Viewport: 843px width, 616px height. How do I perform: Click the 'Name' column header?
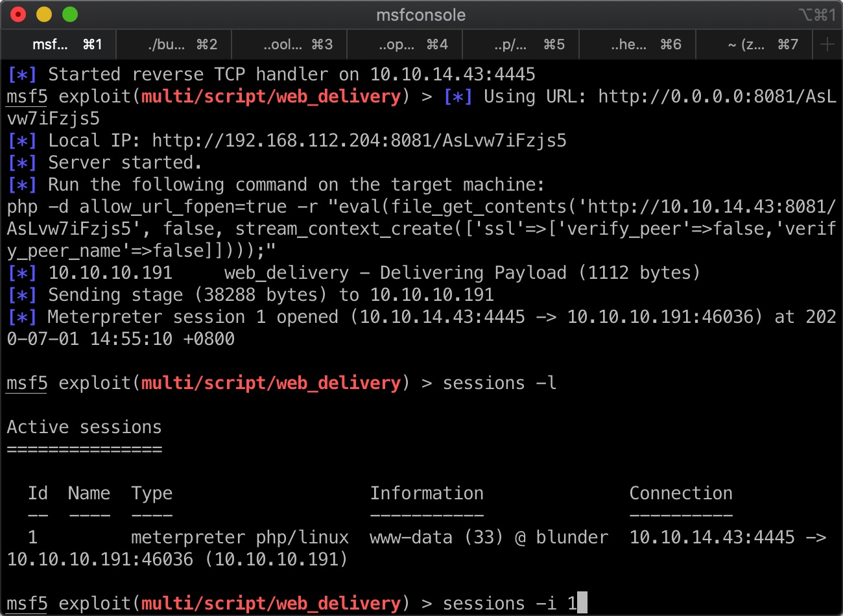pos(89,493)
